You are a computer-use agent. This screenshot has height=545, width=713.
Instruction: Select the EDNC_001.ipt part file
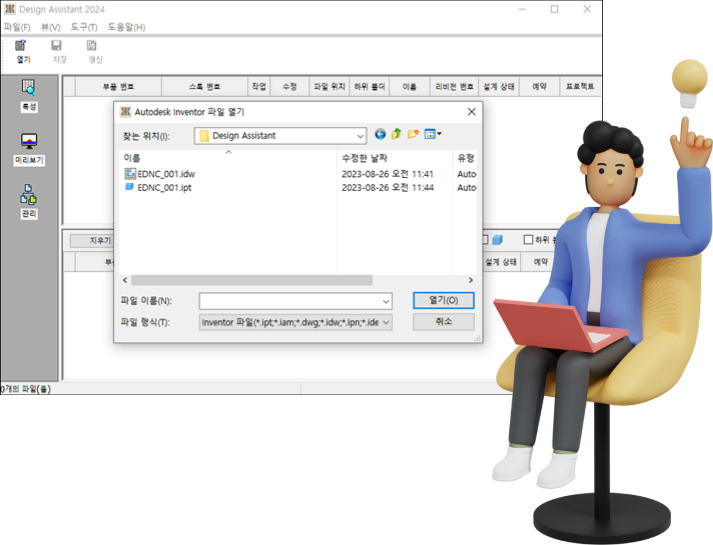click(x=165, y=187)
